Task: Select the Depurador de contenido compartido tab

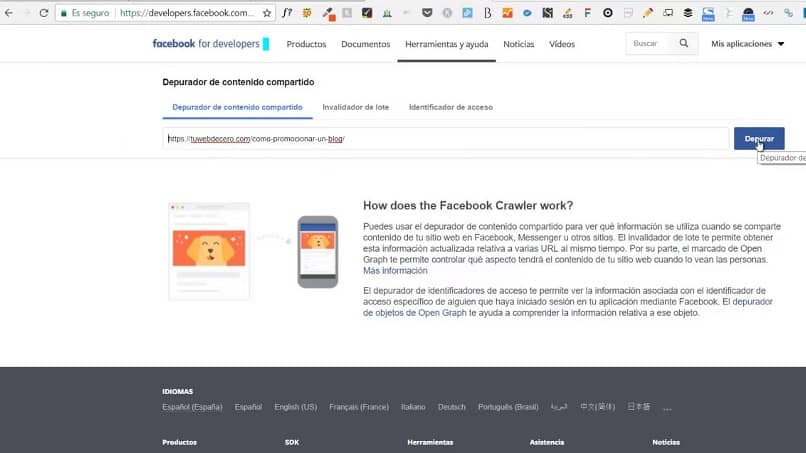Action: 237,107
